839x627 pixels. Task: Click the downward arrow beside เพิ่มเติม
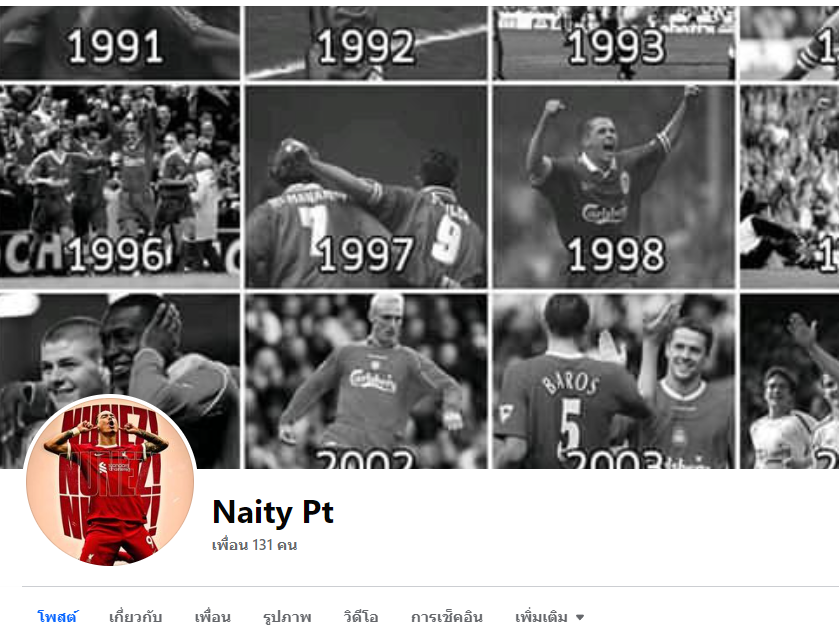click(x=579, y=617)
